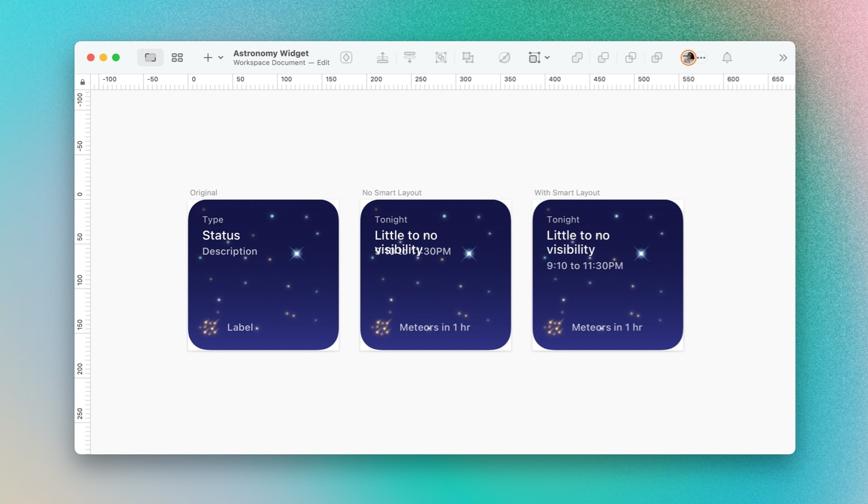The image size is (868, 504).
Task: Click the Group layers icon
Action: pos(441,58)
